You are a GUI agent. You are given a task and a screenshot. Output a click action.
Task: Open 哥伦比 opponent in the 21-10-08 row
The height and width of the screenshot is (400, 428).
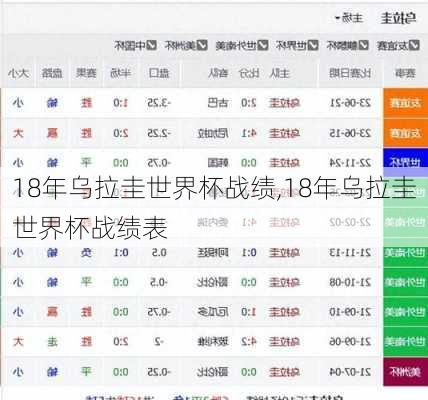point(213,282)
